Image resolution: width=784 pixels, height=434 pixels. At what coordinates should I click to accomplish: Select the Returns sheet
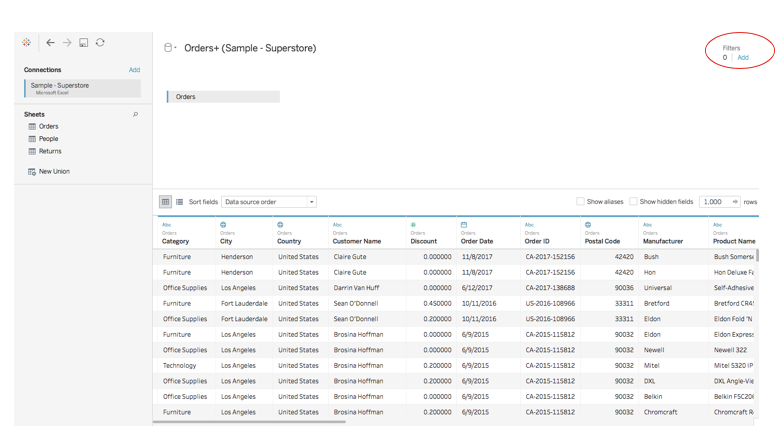pos(50,151)
